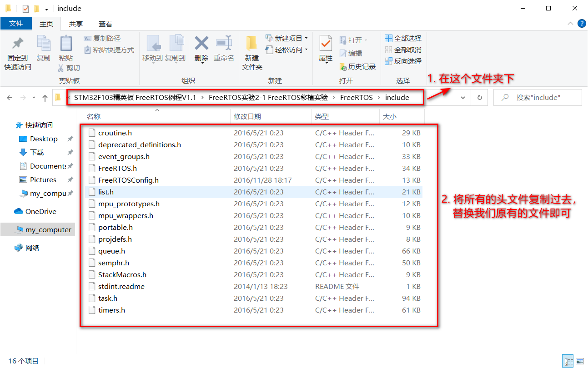Click the Pin to Quick access icon

click(x=18, y=44)
